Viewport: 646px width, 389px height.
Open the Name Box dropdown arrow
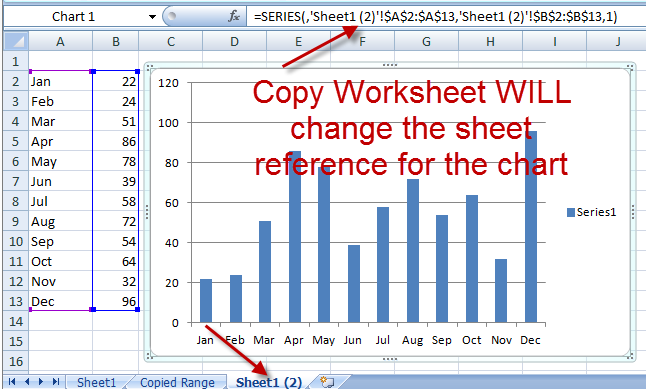click(x=152, y=17)
